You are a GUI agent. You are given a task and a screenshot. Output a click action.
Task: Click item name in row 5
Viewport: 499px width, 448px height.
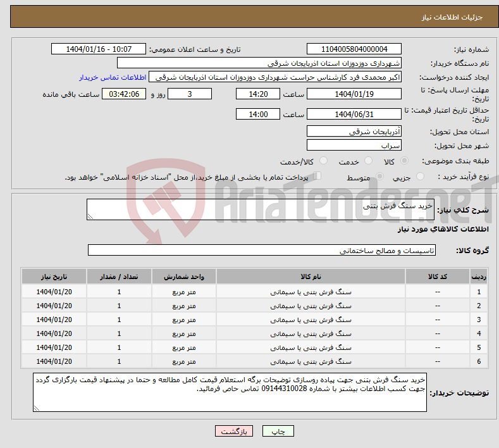311,347
